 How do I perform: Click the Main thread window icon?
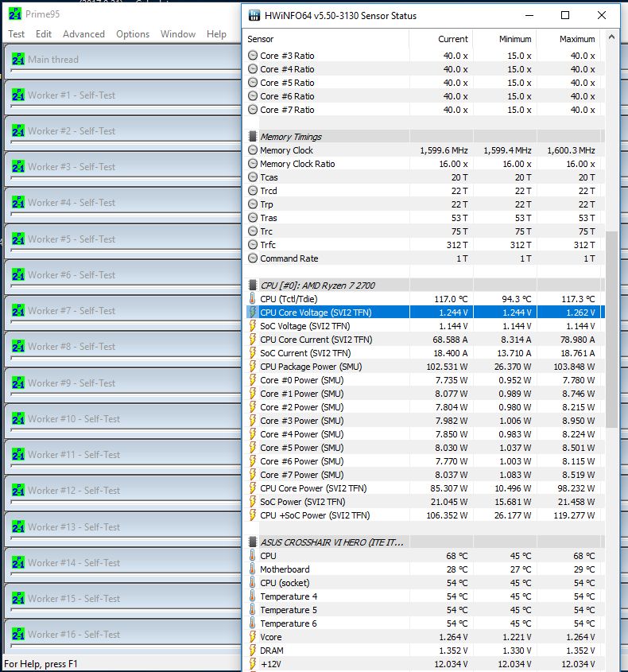coord(18,59)
